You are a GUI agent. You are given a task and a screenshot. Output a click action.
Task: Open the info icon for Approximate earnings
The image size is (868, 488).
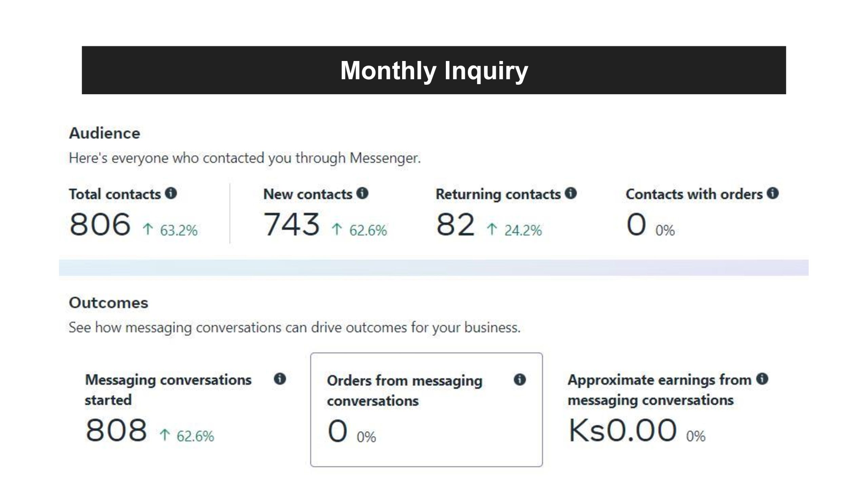click(762, 379)
